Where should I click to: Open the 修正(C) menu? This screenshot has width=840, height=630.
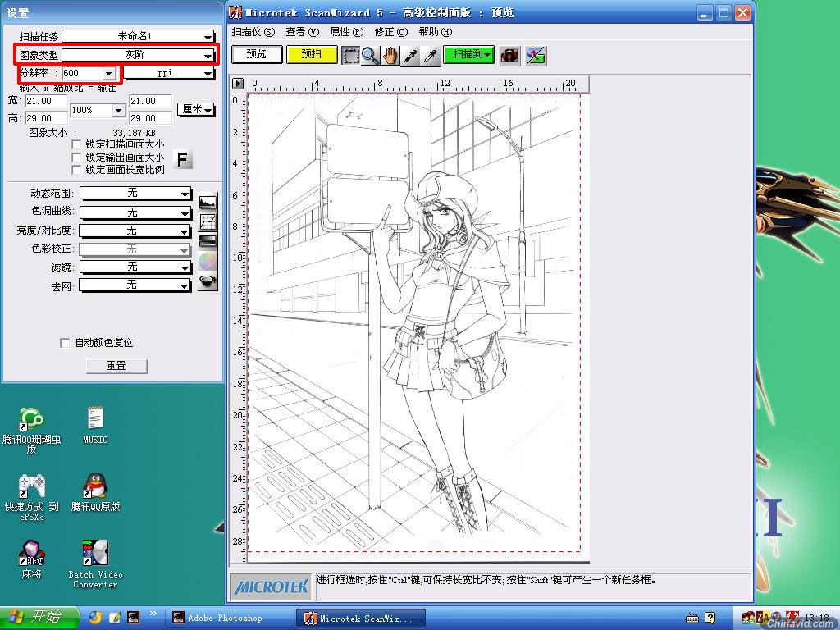pyautogui.click(x=391, y=32)
